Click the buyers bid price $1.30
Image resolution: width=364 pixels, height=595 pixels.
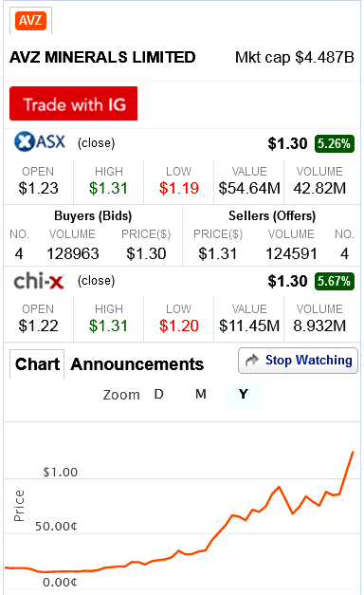[146, 253]
